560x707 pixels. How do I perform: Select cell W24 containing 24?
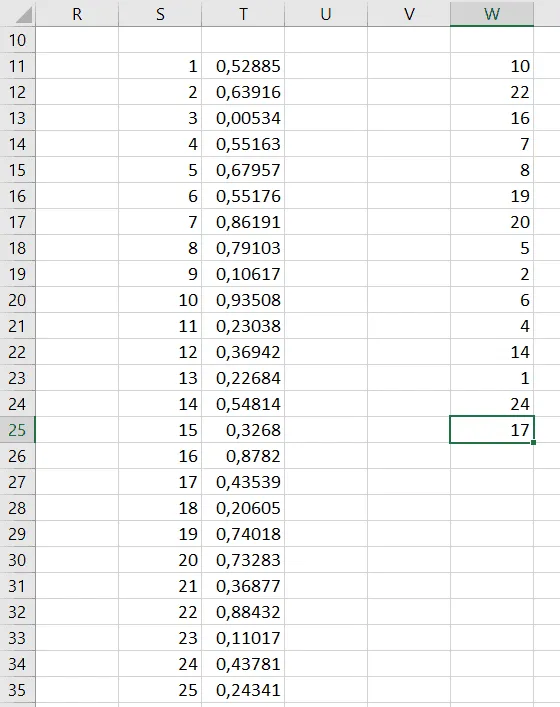pyautogui.click(x=491, y=404)
